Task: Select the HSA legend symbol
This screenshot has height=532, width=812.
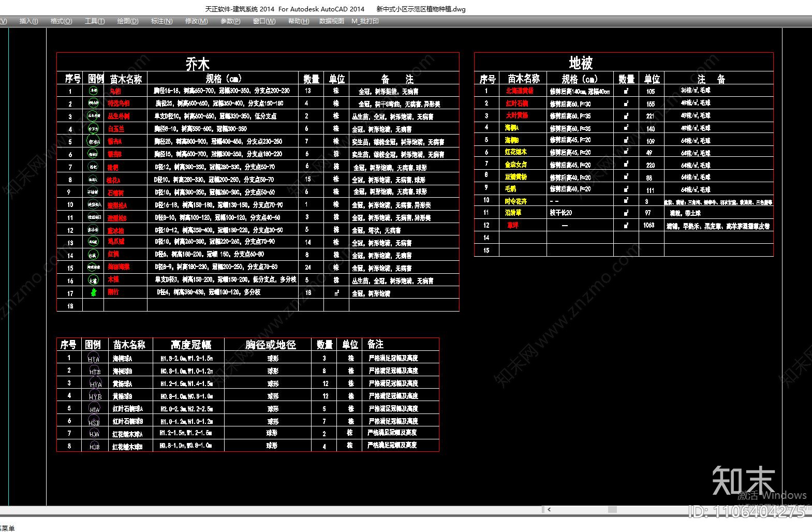Action: point(94,408)
